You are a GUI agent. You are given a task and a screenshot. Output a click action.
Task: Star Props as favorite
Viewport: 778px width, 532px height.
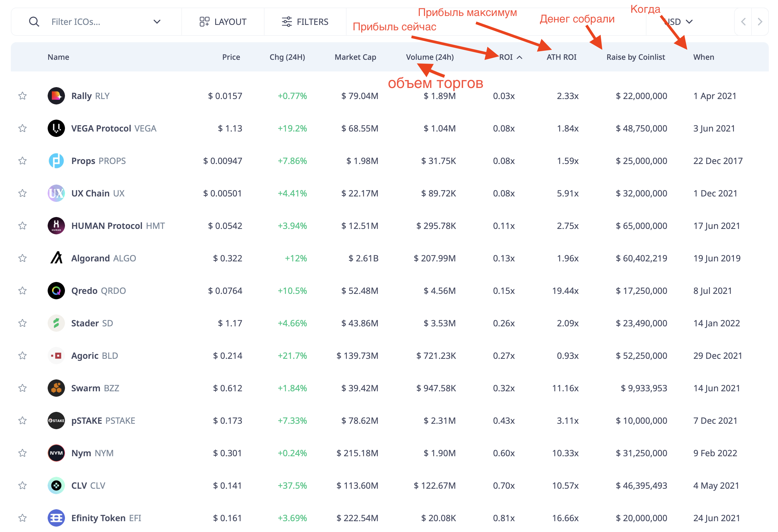coord(22,161)
